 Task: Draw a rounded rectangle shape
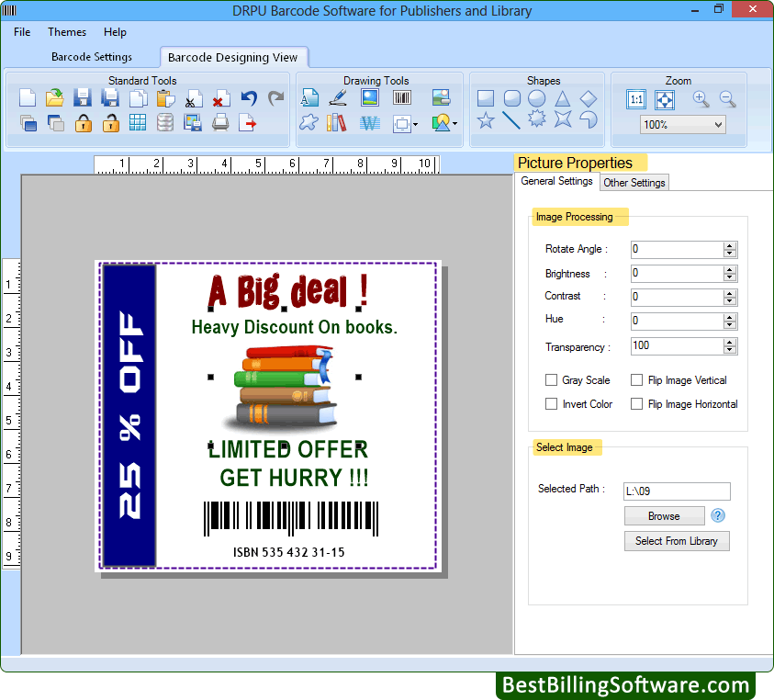coord(512,98)
